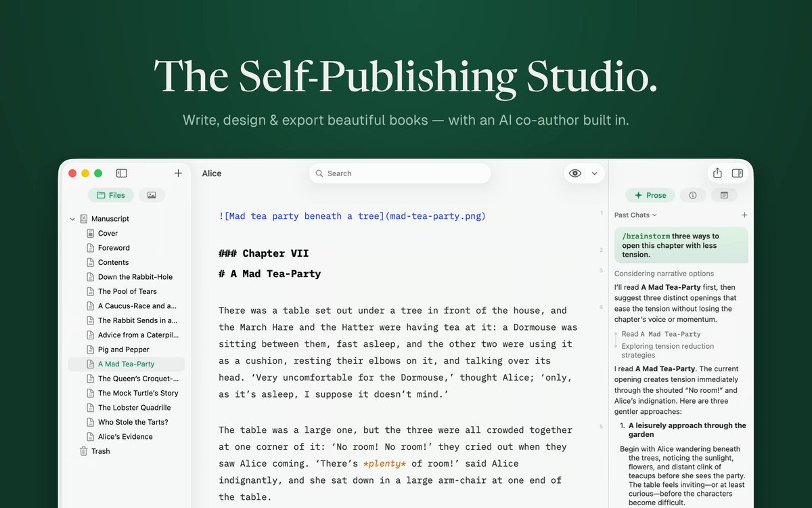Viewport: 812px width, 508px height.
Task: Toggle preview with the eye icon
Action: pyautogui.click(x=575, y=173)
